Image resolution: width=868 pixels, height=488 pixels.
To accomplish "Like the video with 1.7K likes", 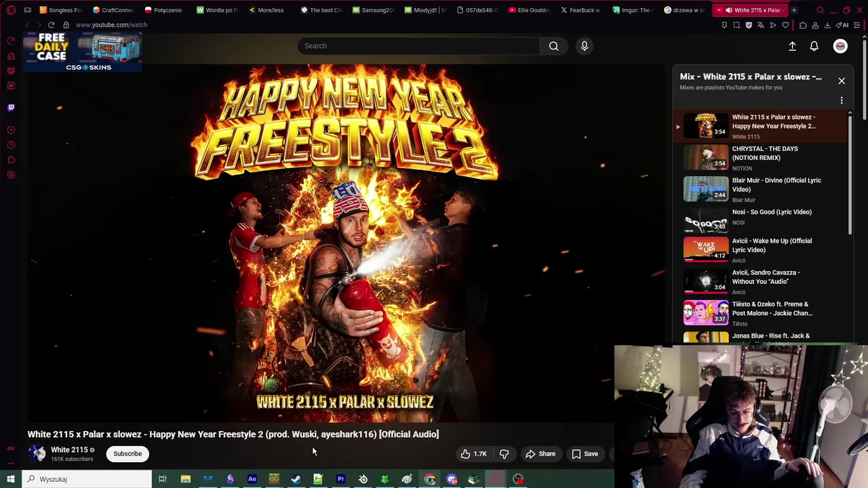I will click(x=473, y=454).
